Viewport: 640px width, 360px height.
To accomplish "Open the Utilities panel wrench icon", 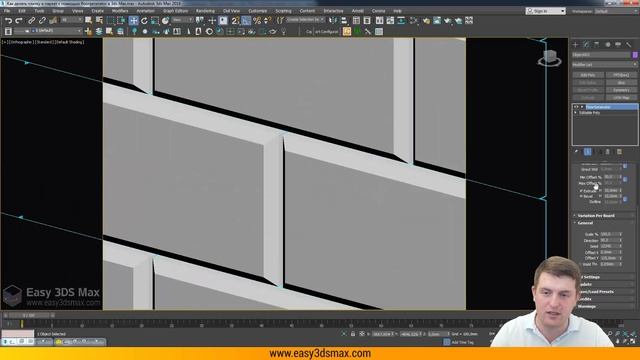I will (x=629, y=44).
